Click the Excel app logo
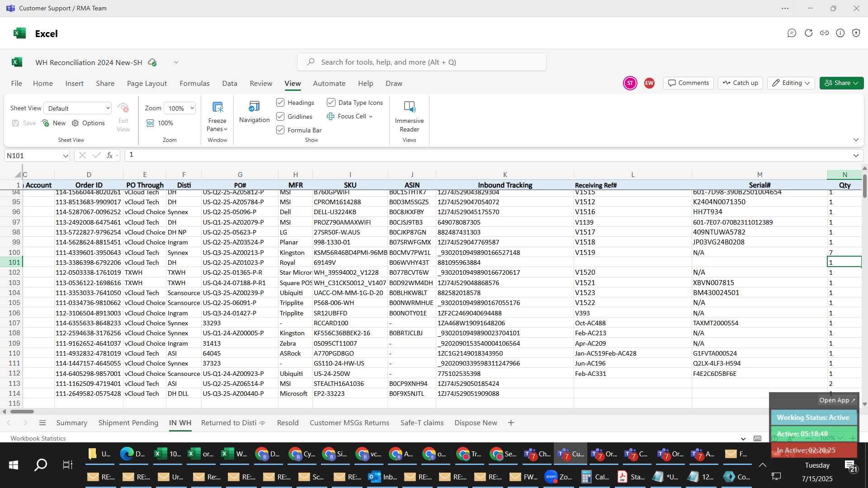The height and width of the screenshot is (488, 868). [x=19, y=33]
